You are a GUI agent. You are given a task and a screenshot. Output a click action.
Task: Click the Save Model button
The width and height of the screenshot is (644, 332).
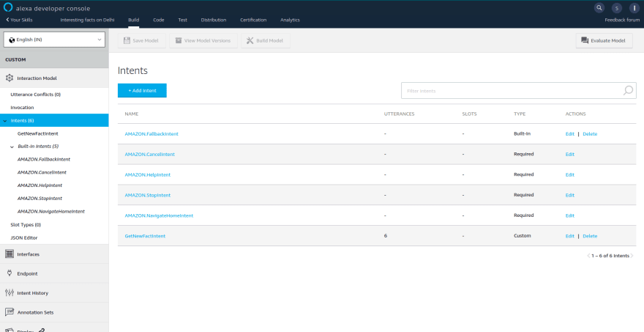tap(142, 41)
